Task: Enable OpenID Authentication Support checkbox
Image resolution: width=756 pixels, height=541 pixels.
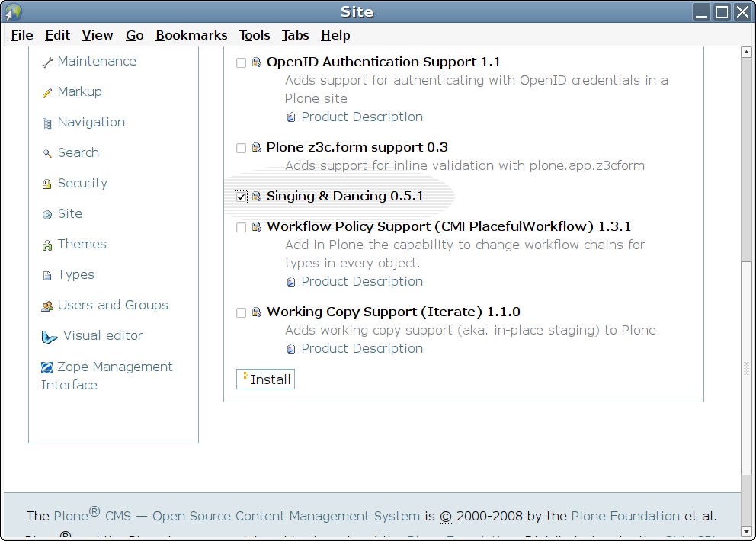Action: pyautogui.click(x=242, y=63)
